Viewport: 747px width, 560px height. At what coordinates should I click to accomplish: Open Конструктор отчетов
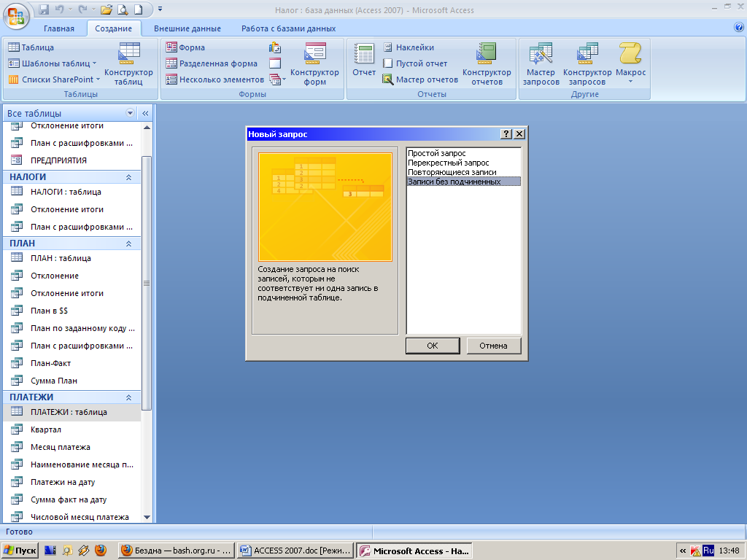(x=487, y=64)
